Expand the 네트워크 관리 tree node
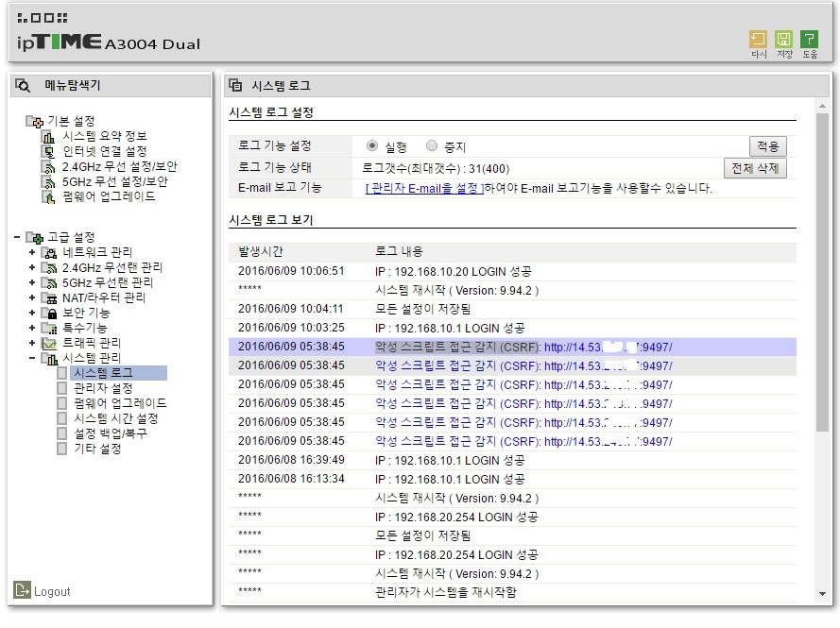840x628 pixels. pyautogui.click(x=31, y=252)
